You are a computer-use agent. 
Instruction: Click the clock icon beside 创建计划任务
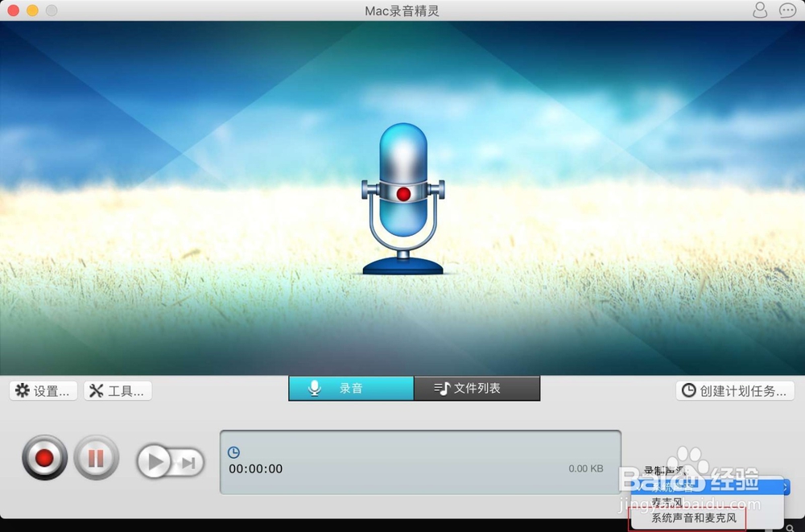[688, 391]
